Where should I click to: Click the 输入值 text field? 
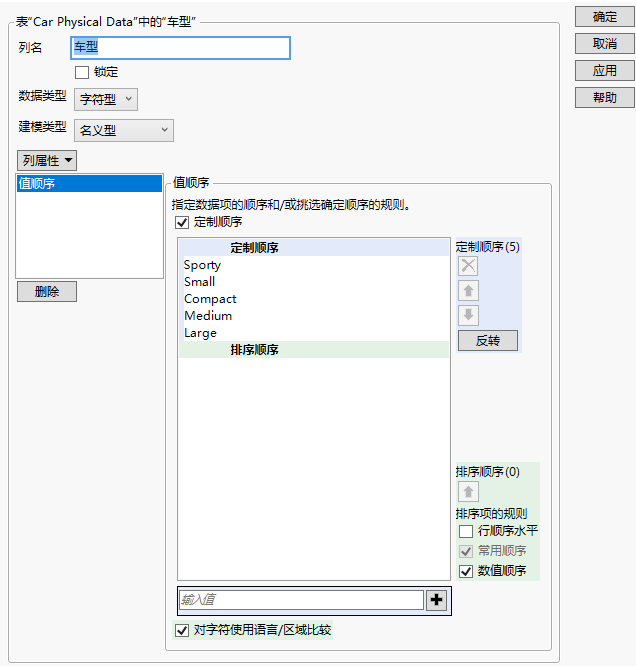click(x=301, y=600)
